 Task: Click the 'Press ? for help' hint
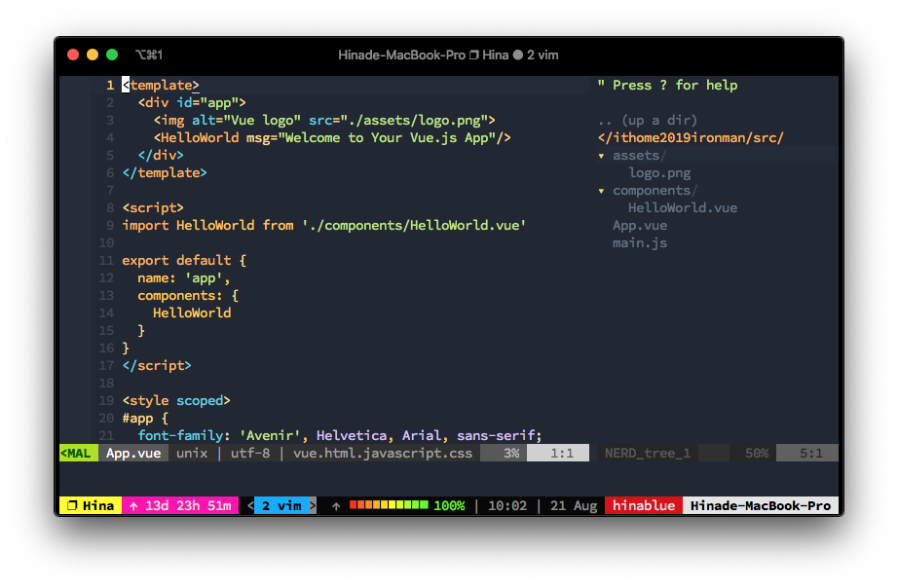[x=667, y=86]
